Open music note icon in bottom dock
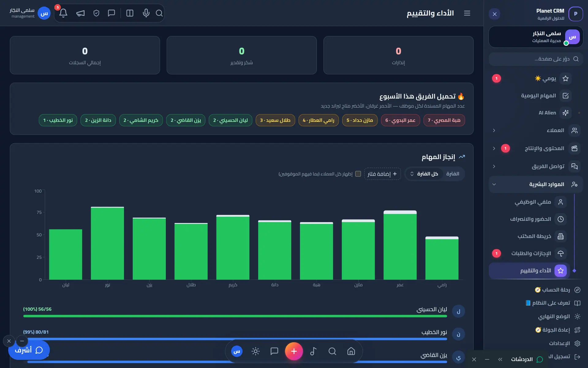This screenshot has height=368, width=588. click(313, 351)
